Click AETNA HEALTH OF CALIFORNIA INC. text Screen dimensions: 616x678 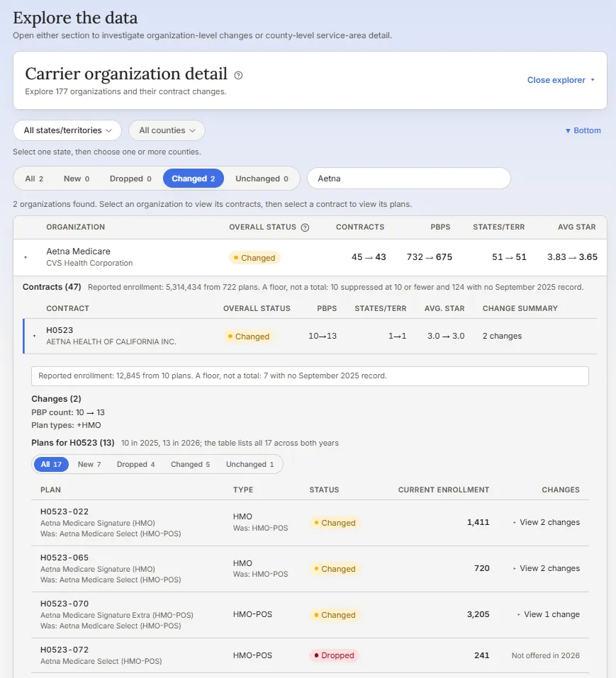point(111,341)
